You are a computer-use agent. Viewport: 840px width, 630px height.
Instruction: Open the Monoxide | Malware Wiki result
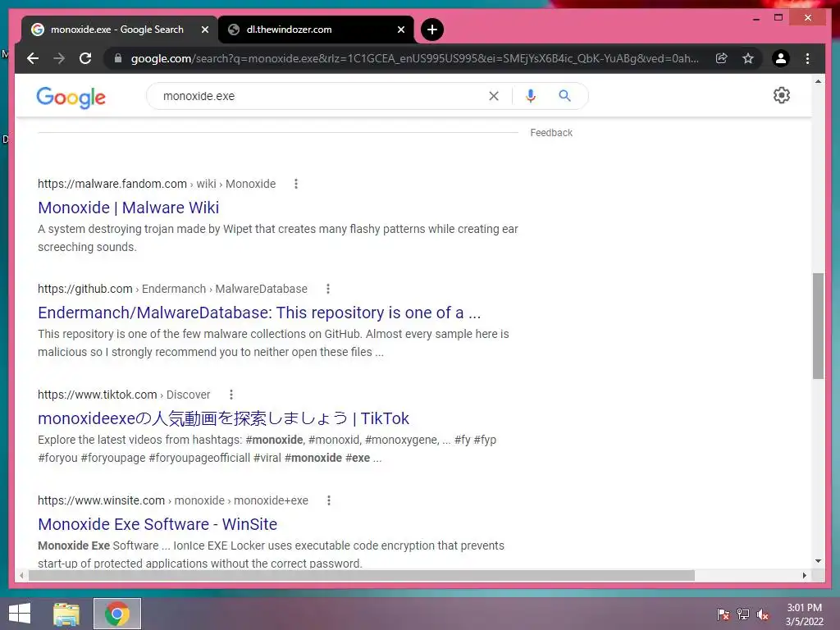pos(129,208)
